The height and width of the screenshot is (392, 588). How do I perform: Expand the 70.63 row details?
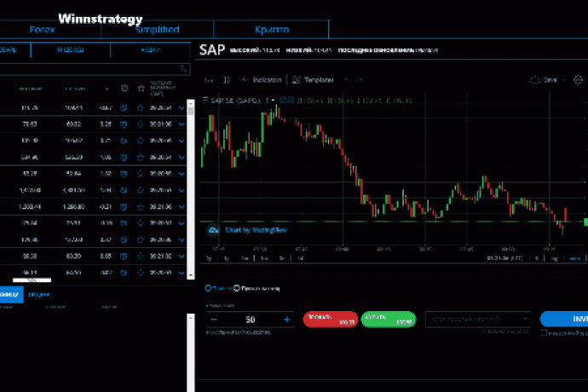182,124
